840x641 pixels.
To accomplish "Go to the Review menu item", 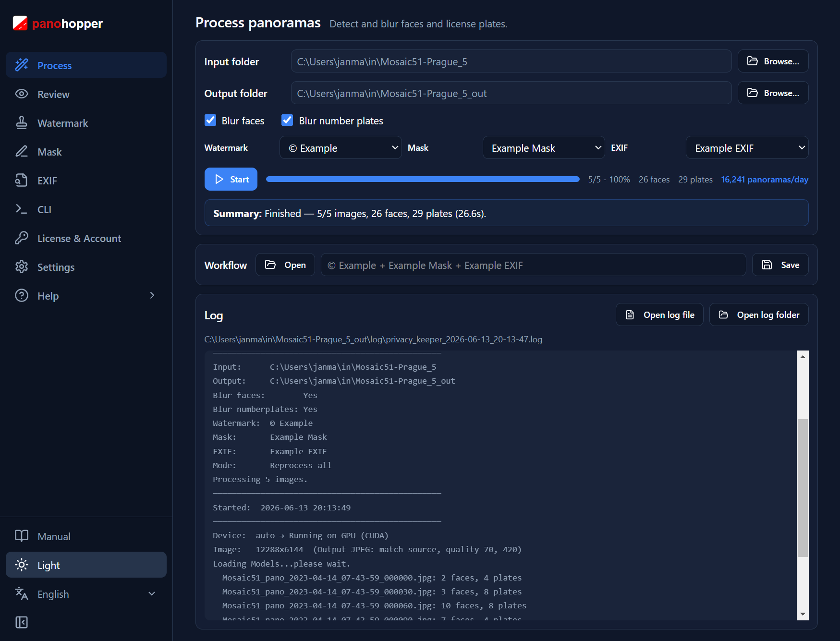I will tap(86, 94).
